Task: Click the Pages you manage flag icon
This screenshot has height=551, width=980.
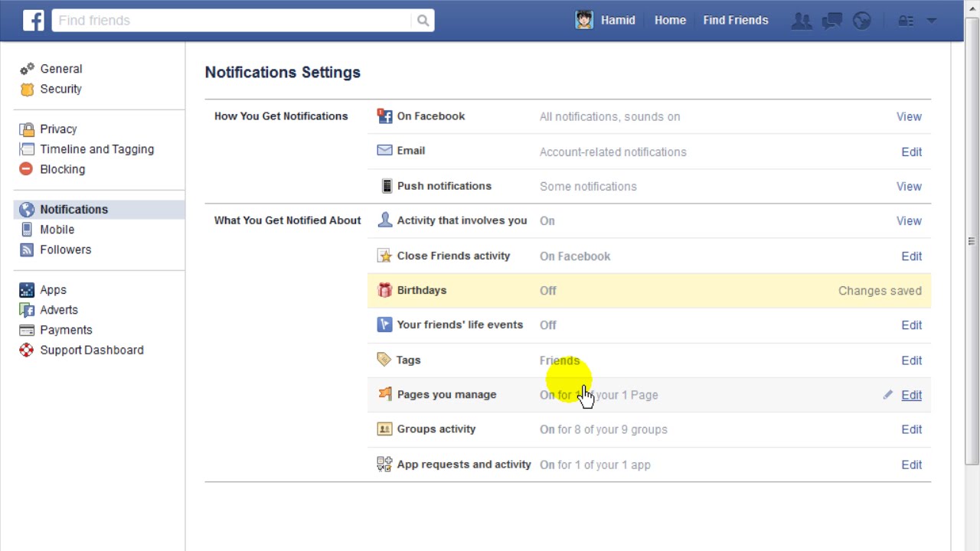Action: click(x=384, y=394)
